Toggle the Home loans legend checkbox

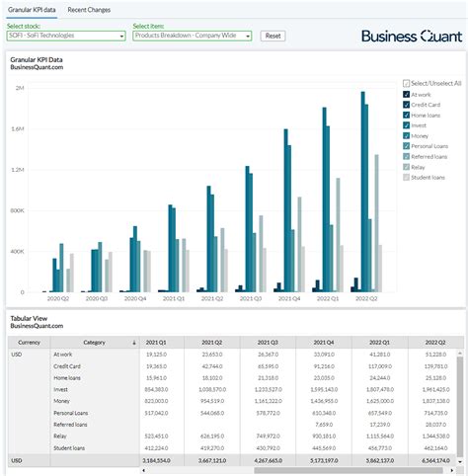407,116
